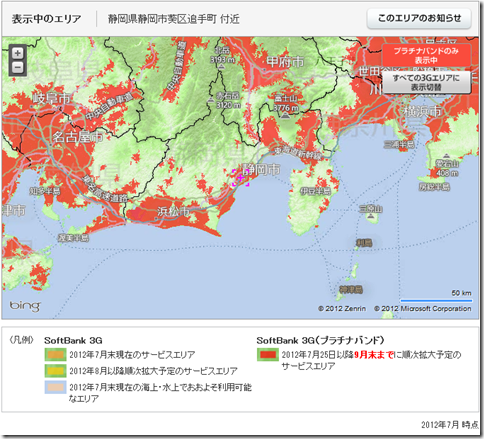484x439 pixels.
Task: Click the 名古屋市 map label
Action: [x=78, y=136]
